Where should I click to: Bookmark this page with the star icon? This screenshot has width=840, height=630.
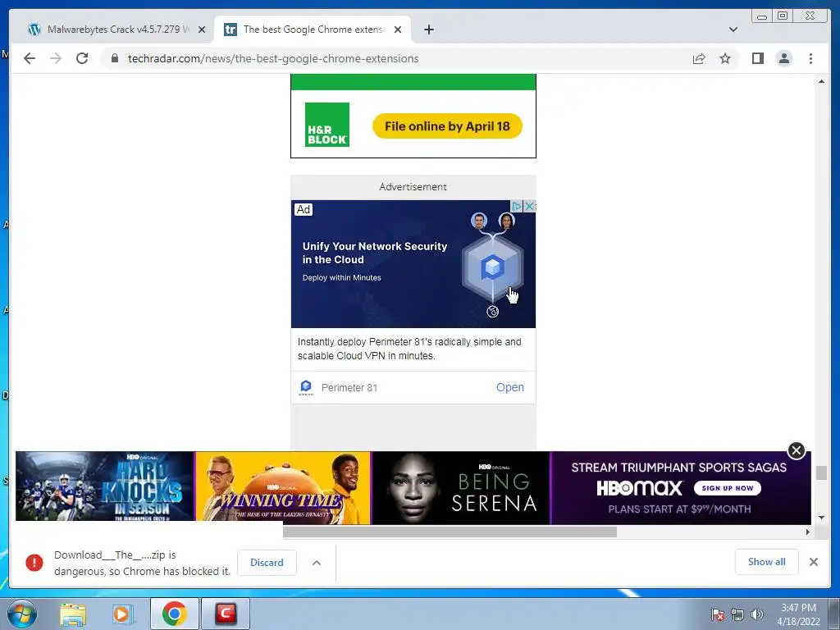[x=725, y=58]
